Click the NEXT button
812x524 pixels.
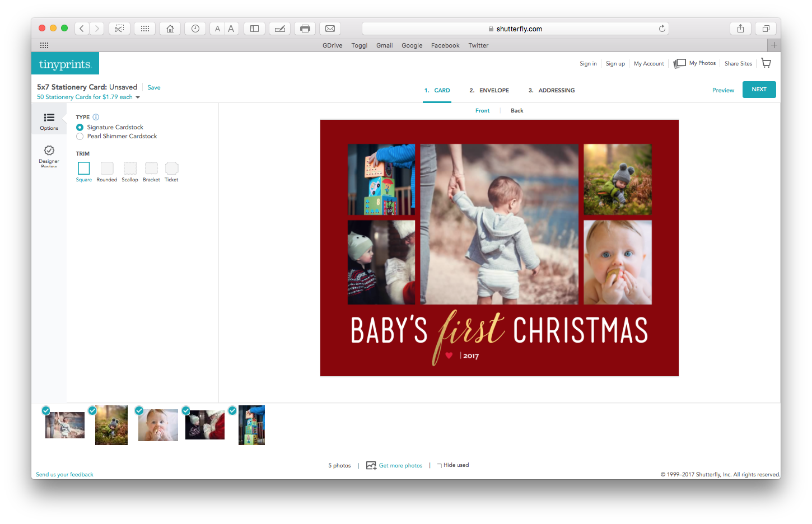759,90
